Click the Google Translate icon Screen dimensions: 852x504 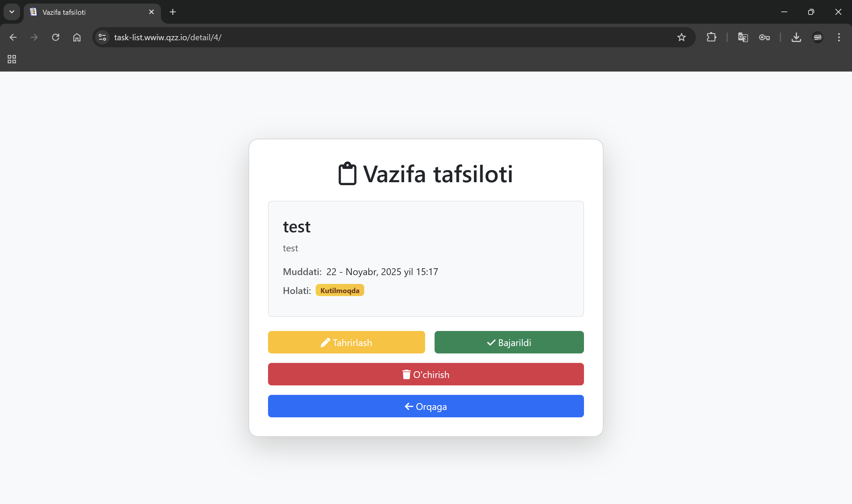[743, 37]
